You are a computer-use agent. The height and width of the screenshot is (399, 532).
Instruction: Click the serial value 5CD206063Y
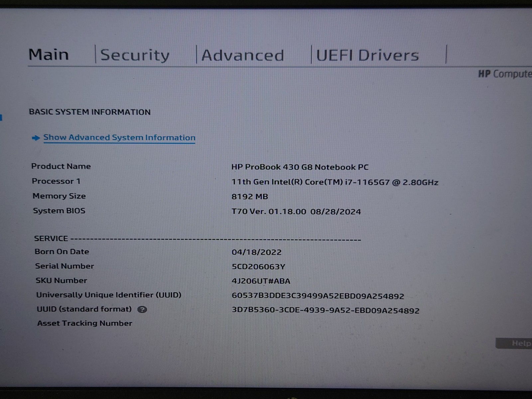click(258, 267)
